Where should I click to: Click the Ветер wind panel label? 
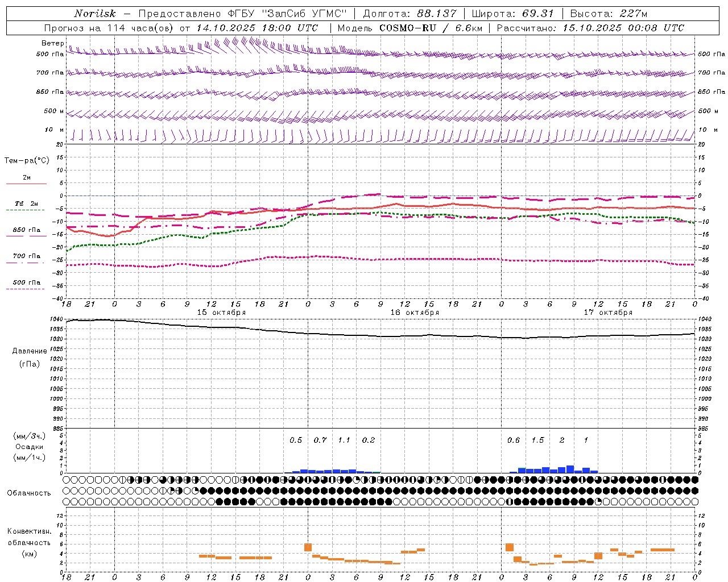click(x=52, y=43)
